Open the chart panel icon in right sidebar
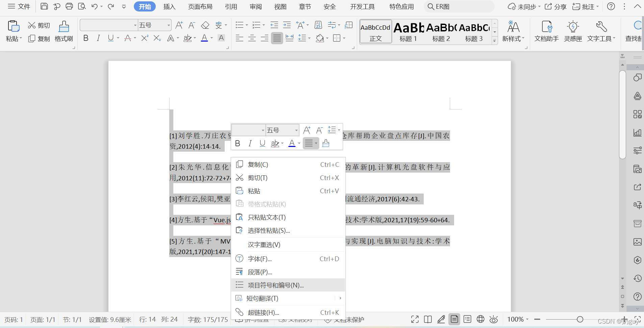Image resolution: width=644 pixels, height=328 pixels. click(637, 132)
